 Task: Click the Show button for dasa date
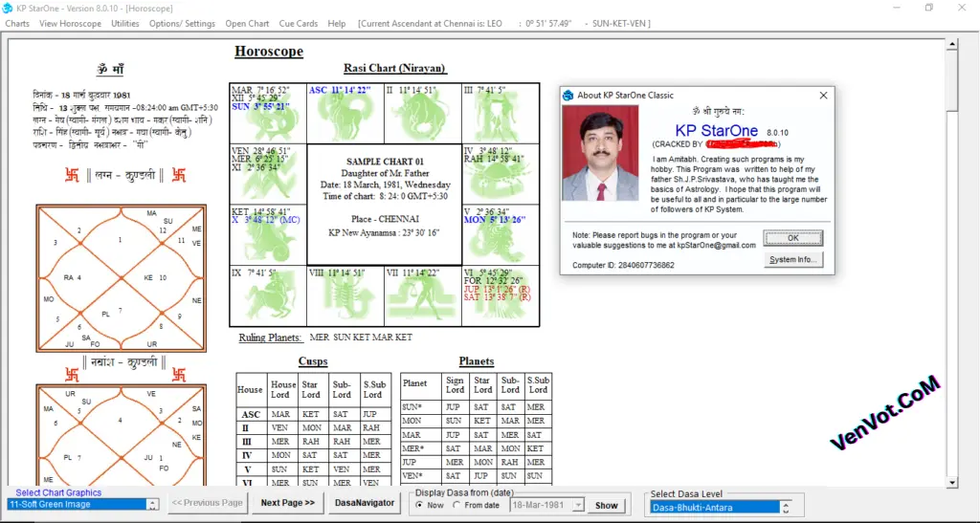(x=606, y=506)
